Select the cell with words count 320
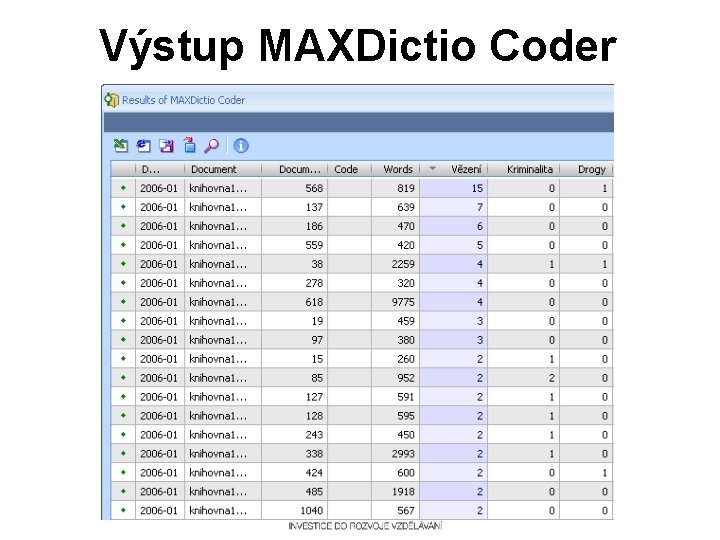 tap(395, 283)
